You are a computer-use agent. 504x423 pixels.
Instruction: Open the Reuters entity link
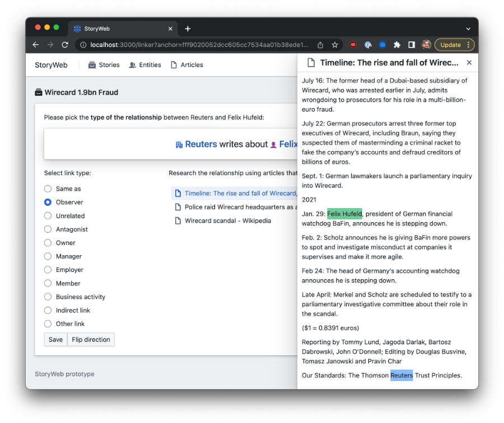[x=201, y=144]
